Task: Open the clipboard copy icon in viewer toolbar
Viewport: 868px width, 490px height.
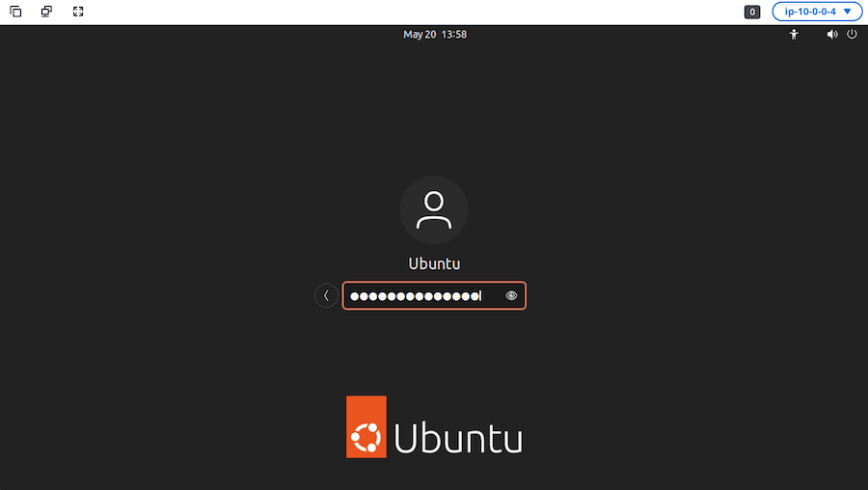Action: pyautogui.click(x=15, y=12)
